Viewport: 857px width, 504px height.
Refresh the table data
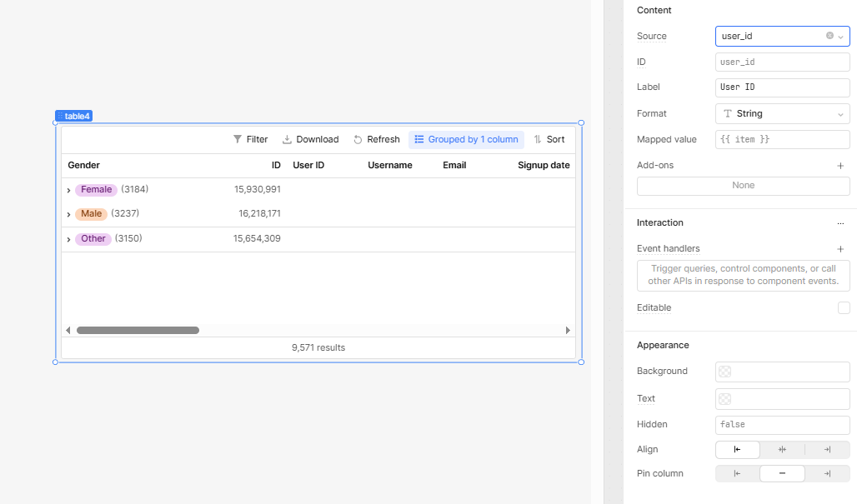coord(377,139)
